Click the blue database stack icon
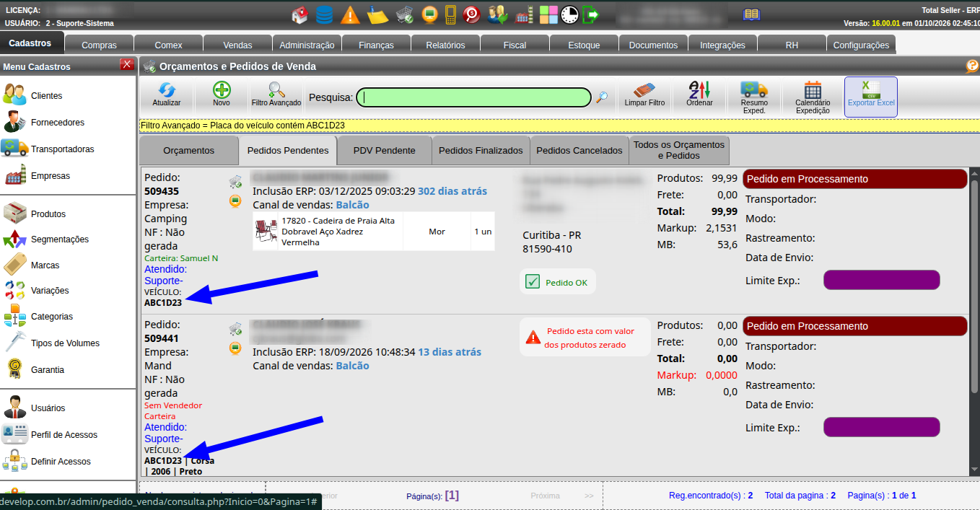The width and height of the screenshot is (980, 510). click(325, 14)
